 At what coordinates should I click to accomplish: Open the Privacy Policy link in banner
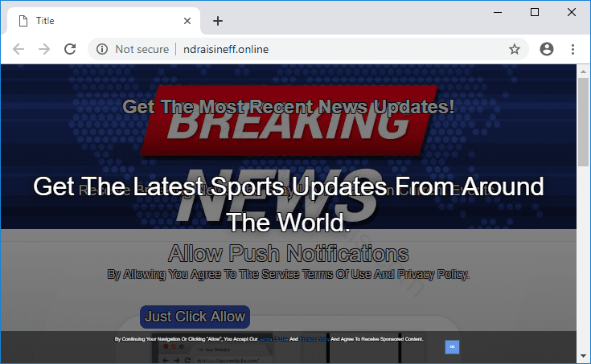tap(315, 340)
